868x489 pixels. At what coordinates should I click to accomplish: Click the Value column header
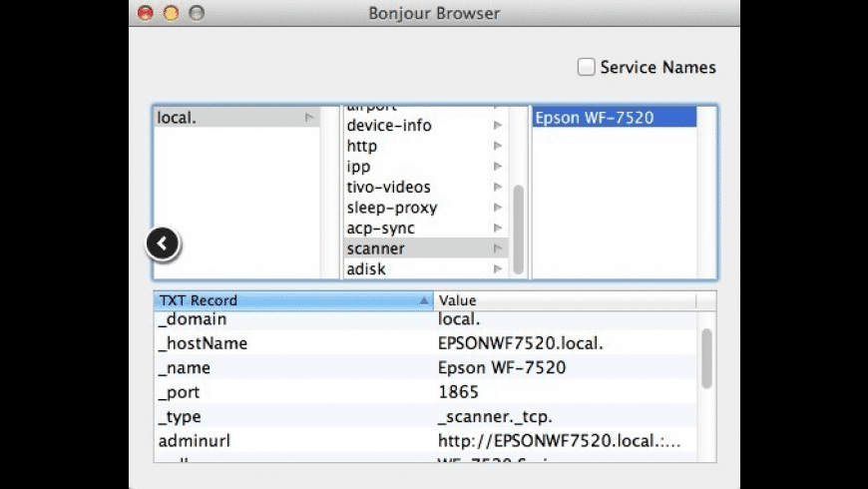565,300
